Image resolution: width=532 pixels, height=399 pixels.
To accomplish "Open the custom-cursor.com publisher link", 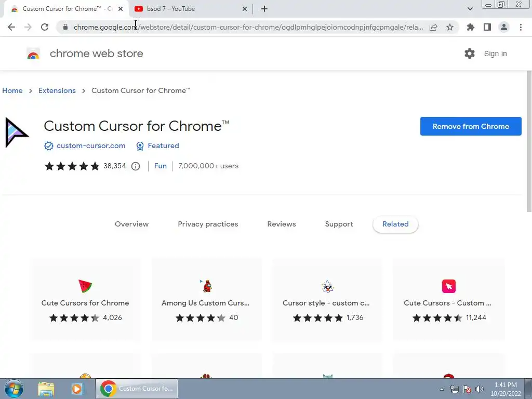I will click(91, 145).
